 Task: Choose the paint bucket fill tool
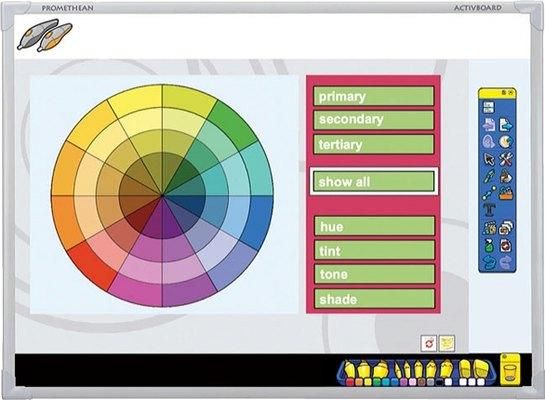(x=506, y=177)
